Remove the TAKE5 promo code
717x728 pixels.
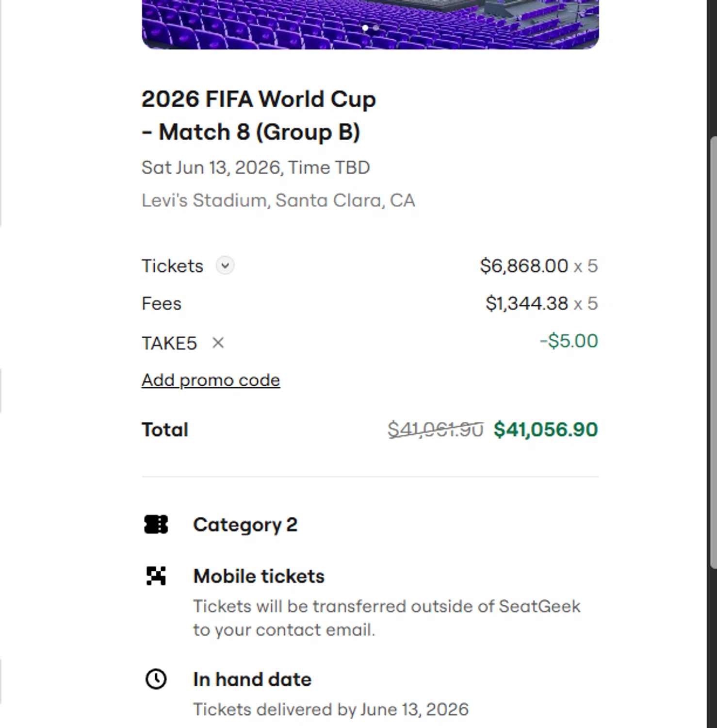[218, 343]
